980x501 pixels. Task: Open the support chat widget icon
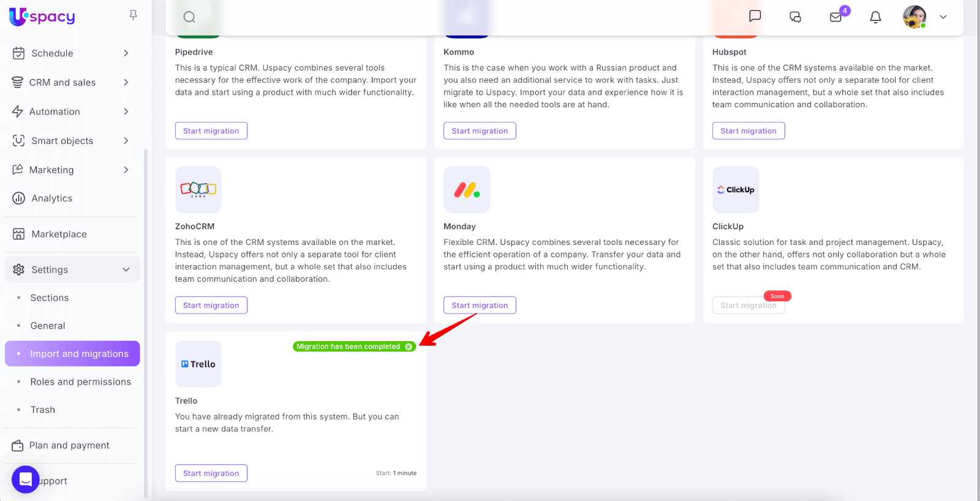click(x=26, y=480)
